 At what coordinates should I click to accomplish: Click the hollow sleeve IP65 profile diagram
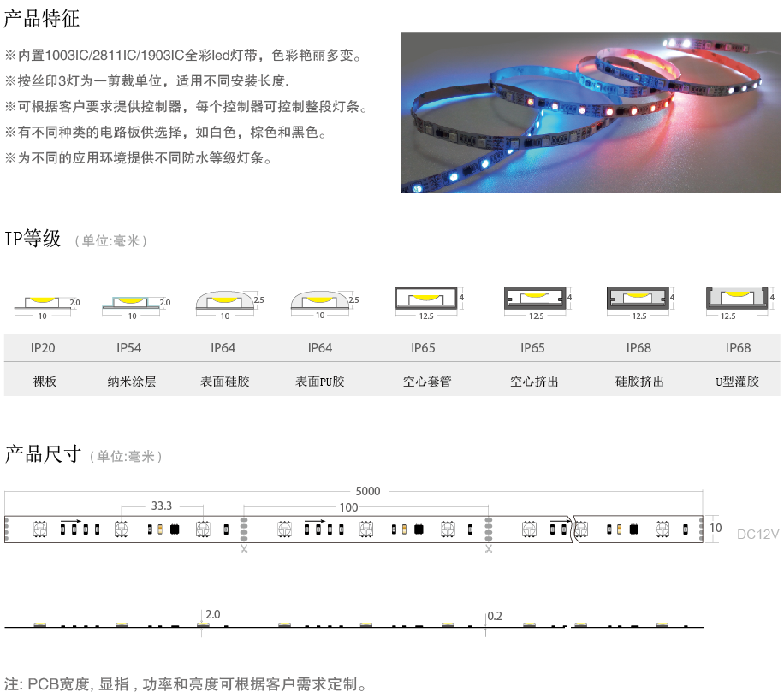426,299
